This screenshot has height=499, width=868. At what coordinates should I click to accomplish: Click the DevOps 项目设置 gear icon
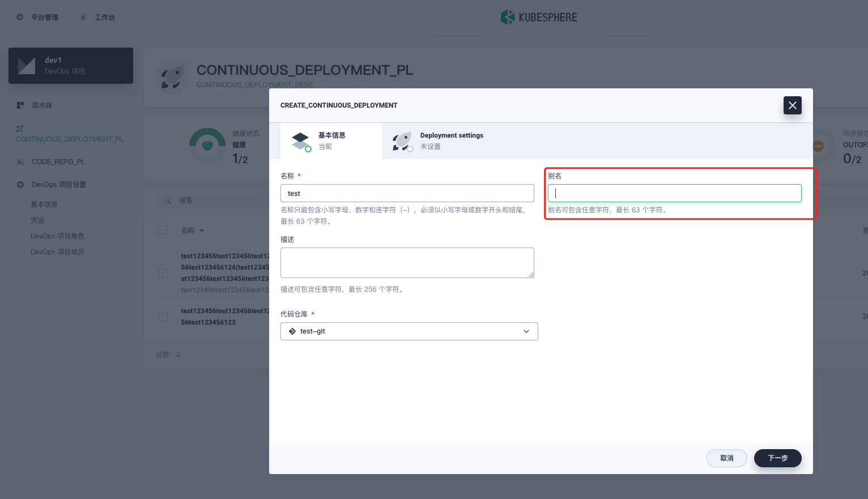pyautogui.click(x=20, y=185)
